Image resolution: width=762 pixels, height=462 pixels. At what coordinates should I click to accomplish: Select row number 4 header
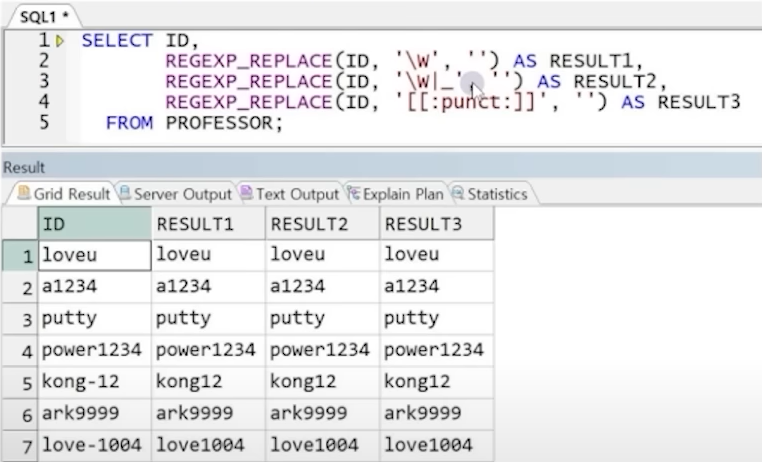click(20, 351)
